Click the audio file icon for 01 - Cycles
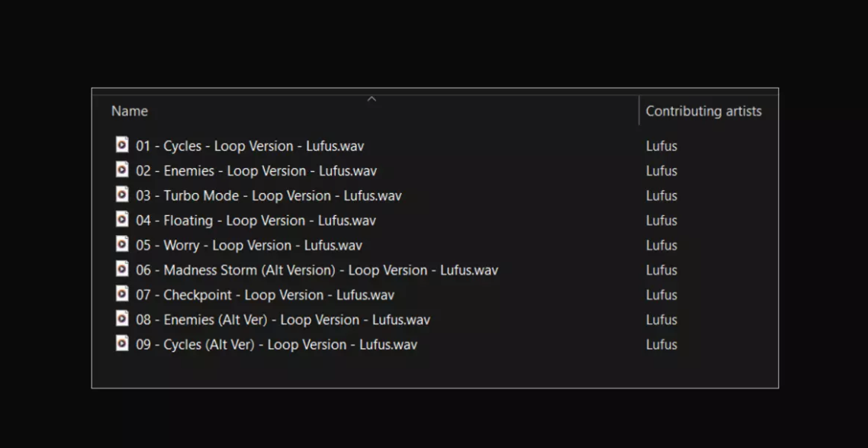868x448 pixels. [x=122, y=144]
